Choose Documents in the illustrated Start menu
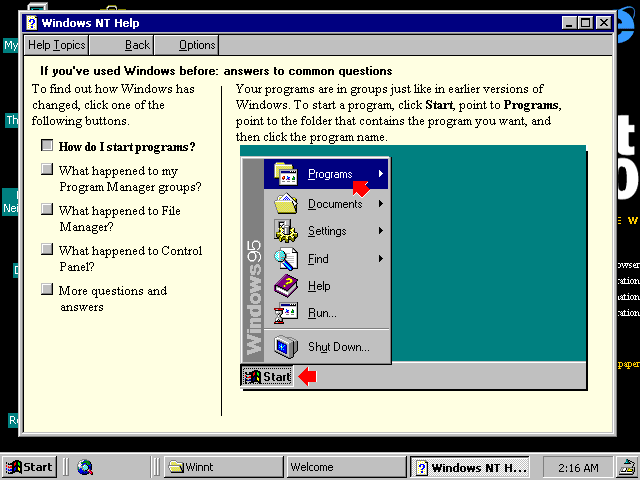The width and height of the screenshot is (640, 480). coord(326,203)
